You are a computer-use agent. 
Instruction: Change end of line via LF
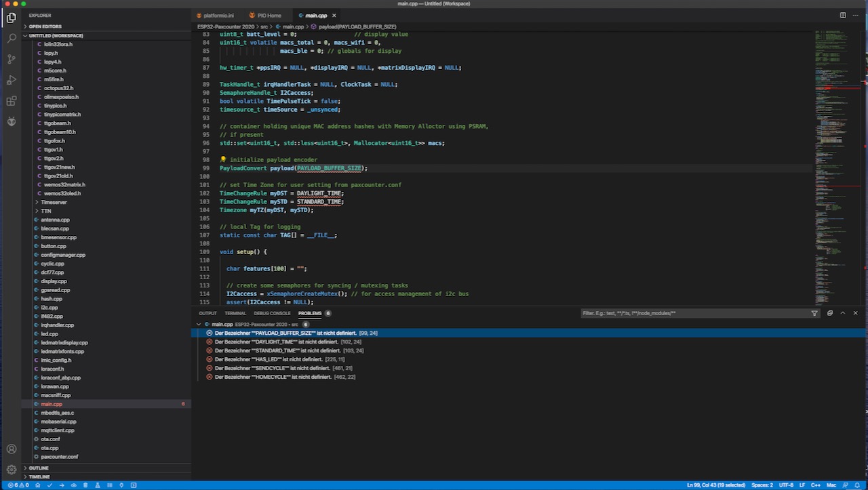point(802,485)
